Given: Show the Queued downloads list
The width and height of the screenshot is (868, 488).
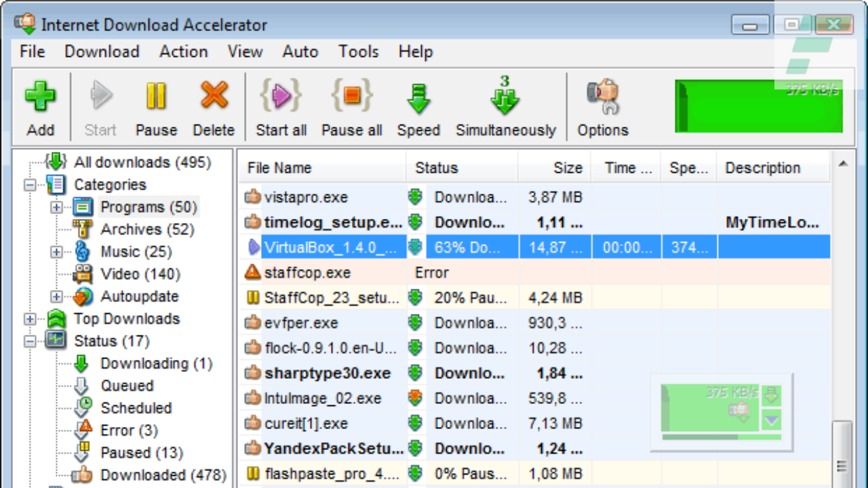Looking at the screenshot, I should coord(127,386).
